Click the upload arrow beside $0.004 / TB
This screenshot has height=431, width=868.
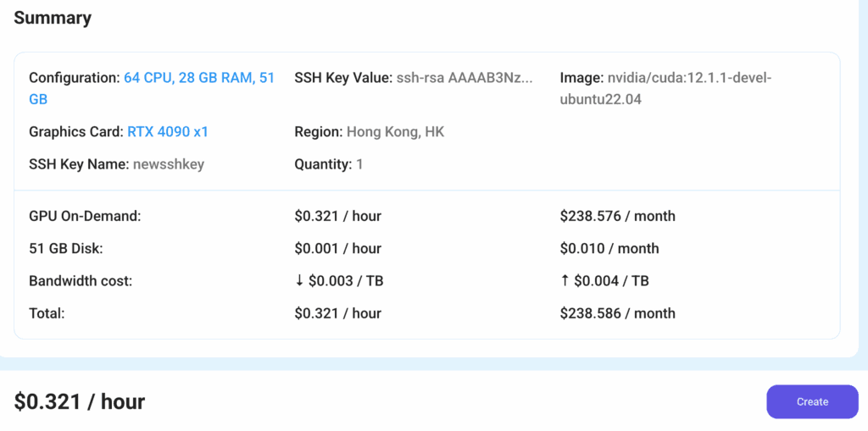pyautogui.click(x=565, y=281)
